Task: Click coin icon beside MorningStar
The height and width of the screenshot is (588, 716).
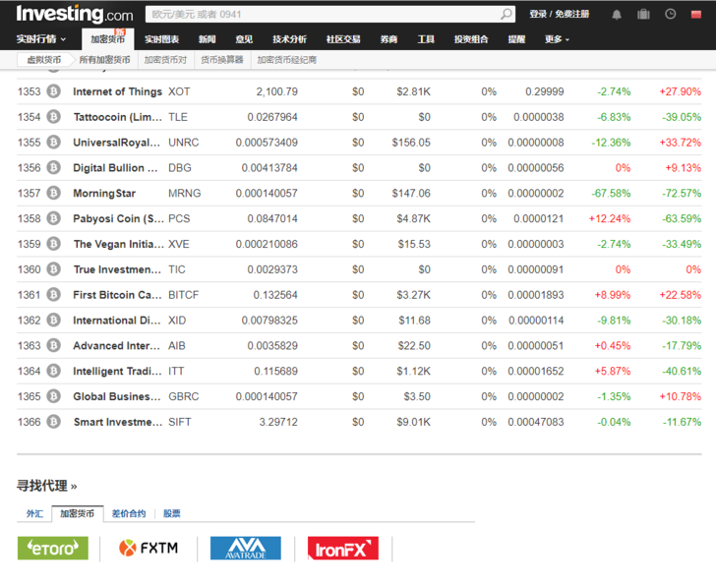Action: [x=53, y=194]
